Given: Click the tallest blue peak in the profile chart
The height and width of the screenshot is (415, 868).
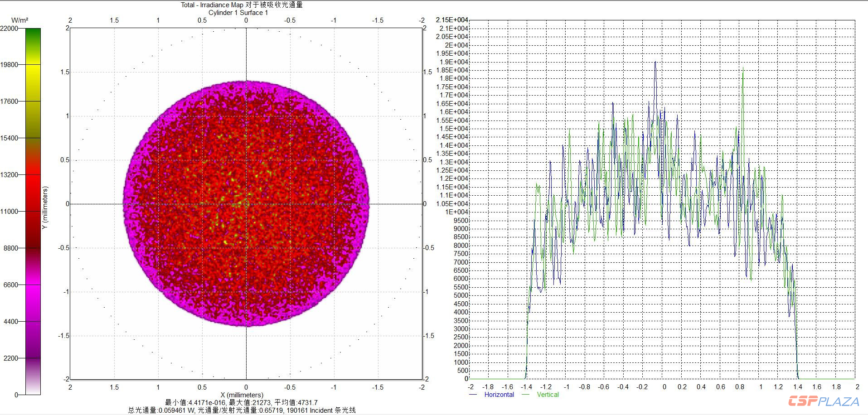Looking at the screenshot, I should [655, 63].
